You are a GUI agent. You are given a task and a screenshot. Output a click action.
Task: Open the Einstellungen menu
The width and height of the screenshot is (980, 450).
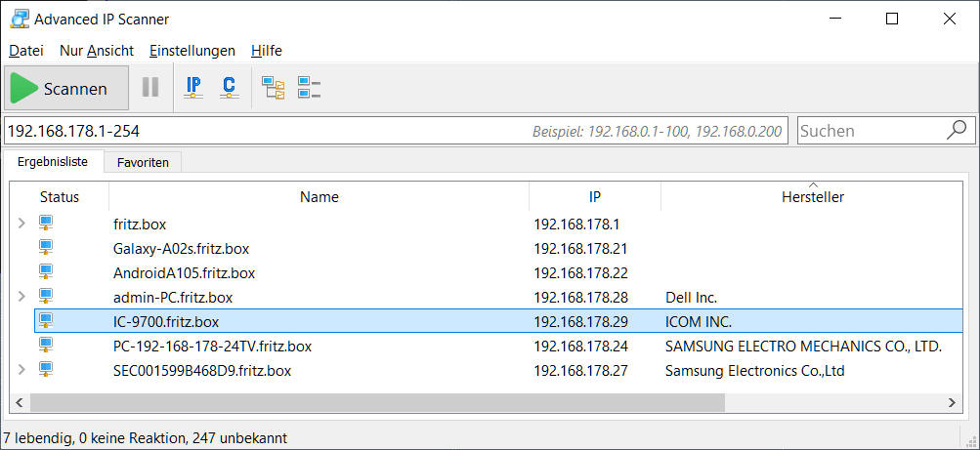(192, 51)
